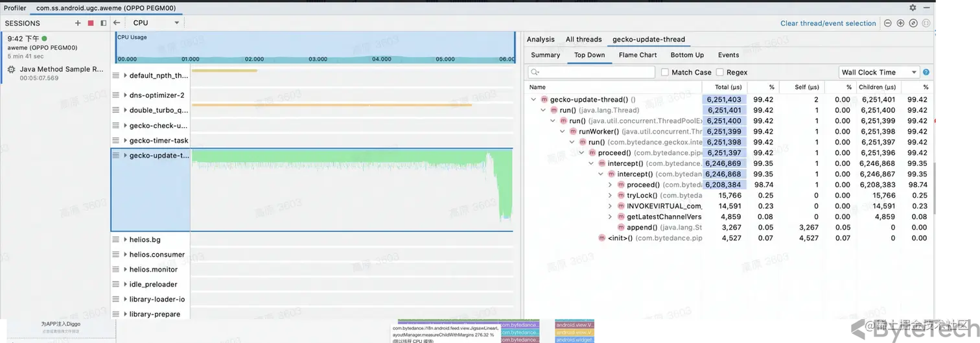Switch to the Events tab

729,55
